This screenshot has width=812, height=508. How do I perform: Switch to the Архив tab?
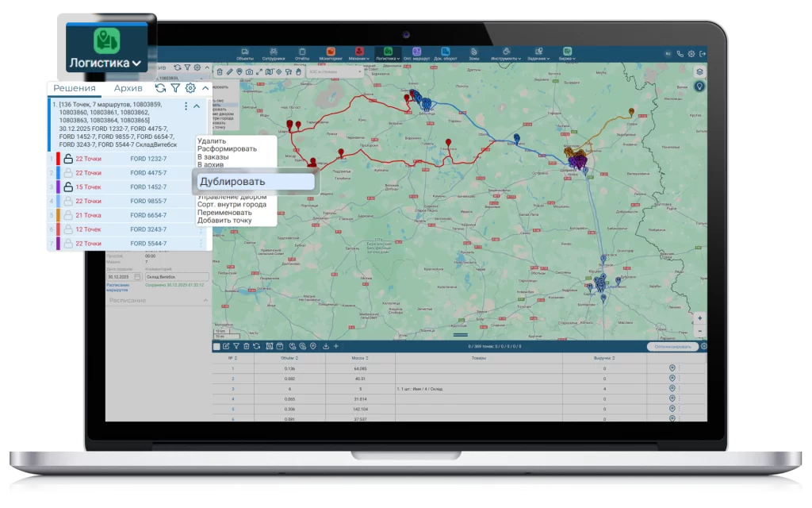pos(128,89)
